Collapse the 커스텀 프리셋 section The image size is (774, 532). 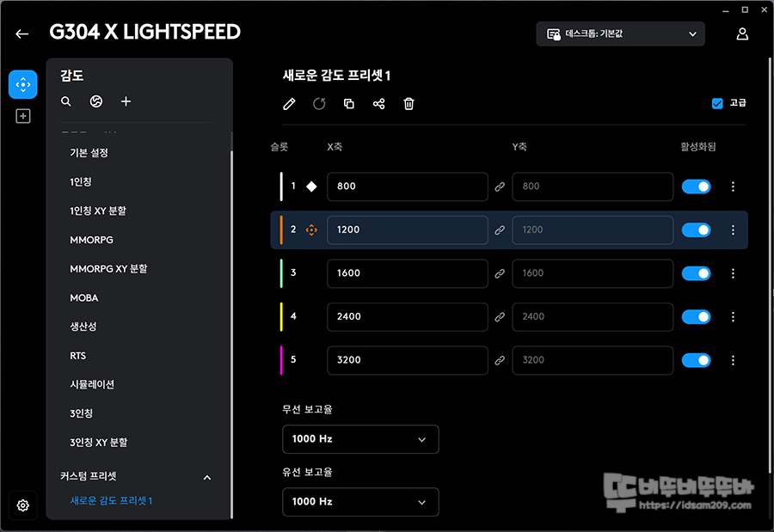207,477
